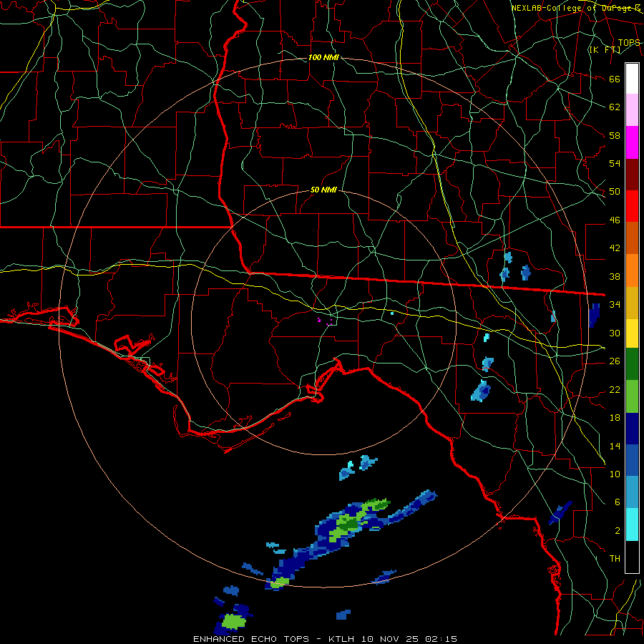
Task: Select the white swatch above 66
Action: [632, 79]
